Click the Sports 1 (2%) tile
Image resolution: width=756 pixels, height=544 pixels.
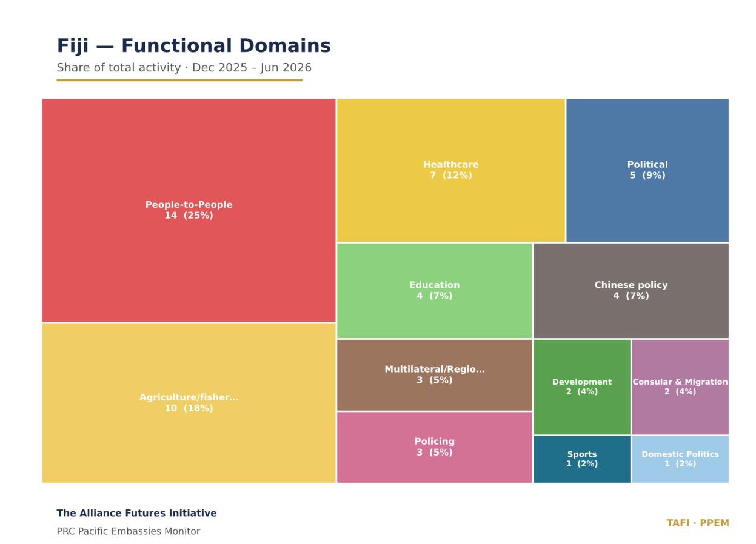click(582, 459)
